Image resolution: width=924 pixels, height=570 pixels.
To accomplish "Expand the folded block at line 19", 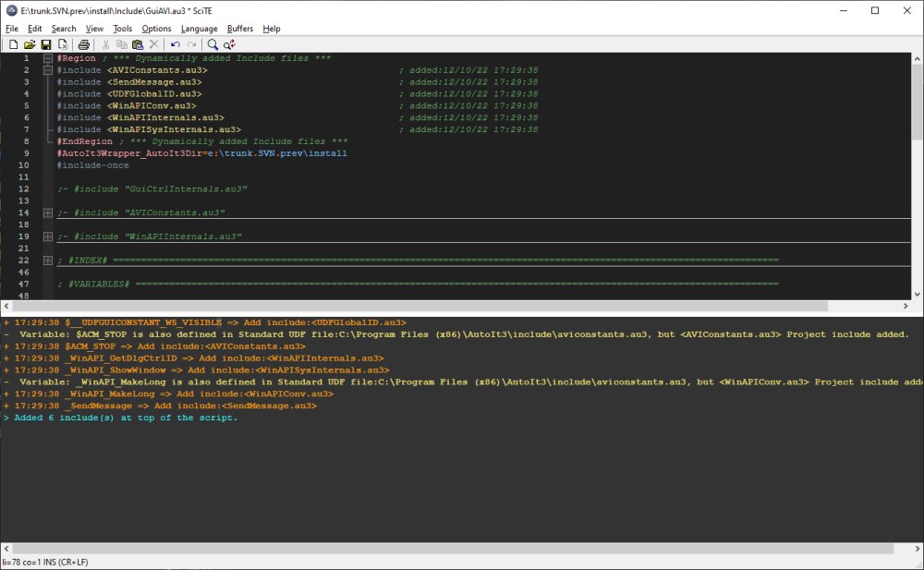I will 48,236.
